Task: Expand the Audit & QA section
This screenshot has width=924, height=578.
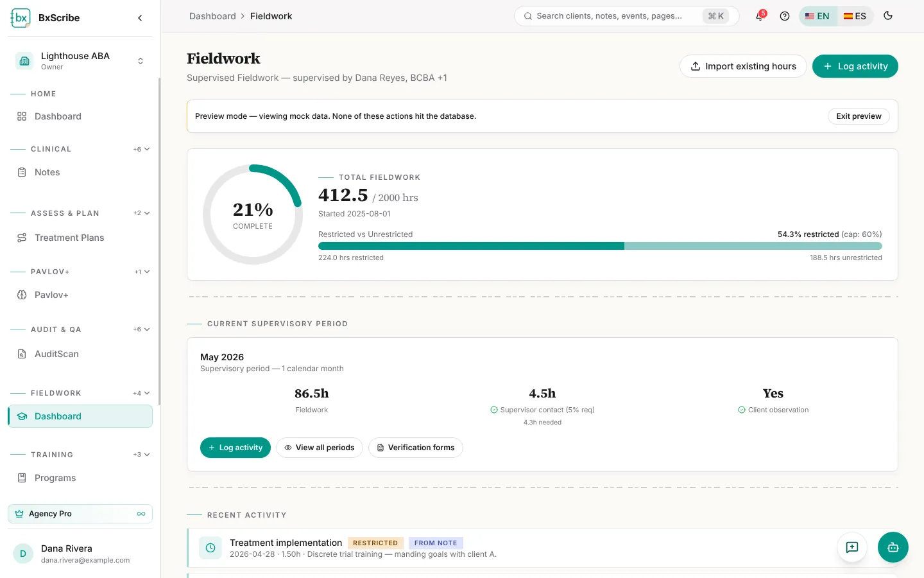Action: click(142, 329)
